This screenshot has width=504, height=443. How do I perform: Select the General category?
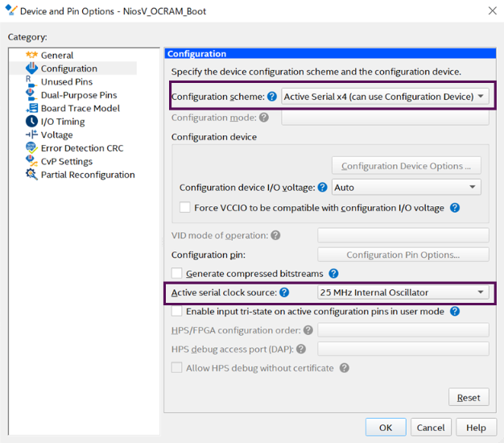click(x=56, y=56)
